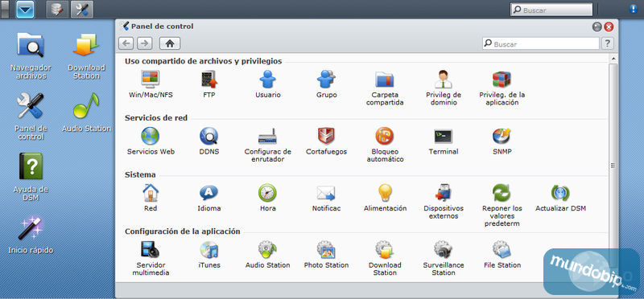
Task: Minimize the Panel de control window
Action: 597,27
